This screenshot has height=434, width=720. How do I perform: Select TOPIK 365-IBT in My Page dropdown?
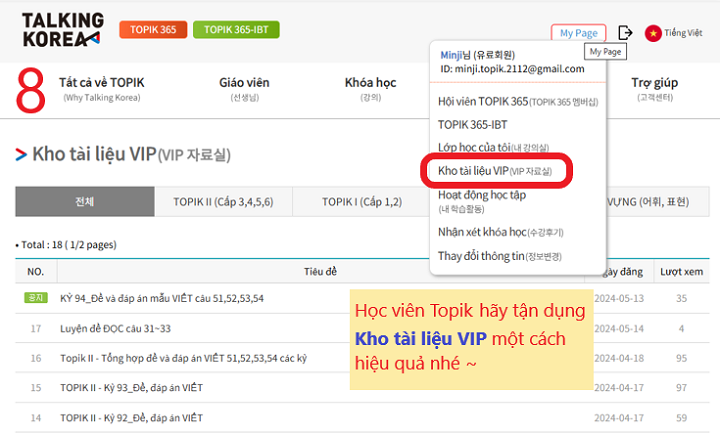tap(472, 124)
